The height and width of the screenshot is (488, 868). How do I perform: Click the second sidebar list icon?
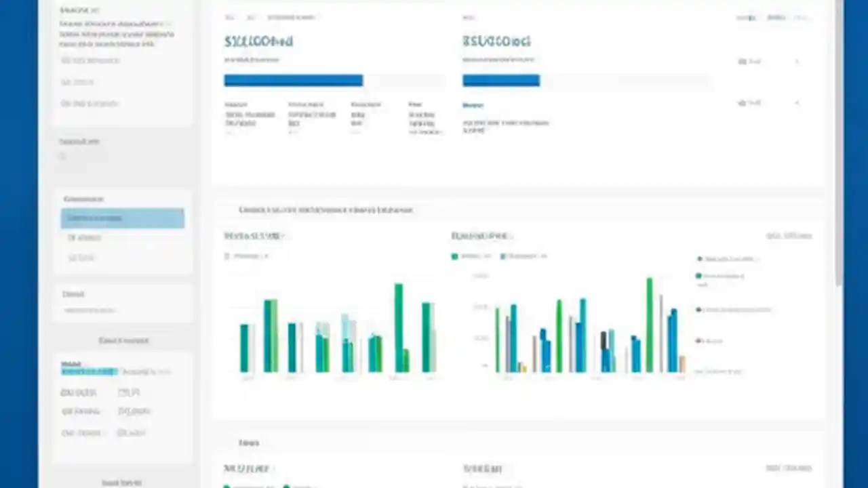point(64,82)
